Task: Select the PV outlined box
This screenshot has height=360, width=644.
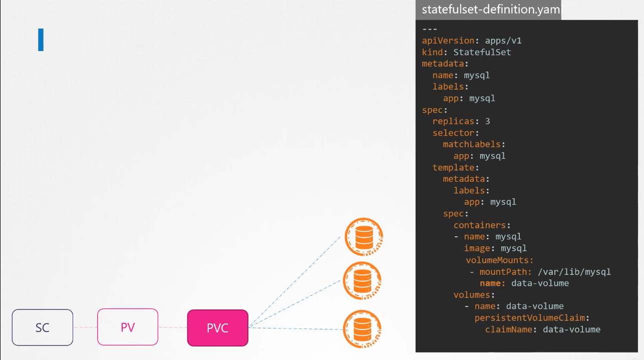Action: click(128, 327)
